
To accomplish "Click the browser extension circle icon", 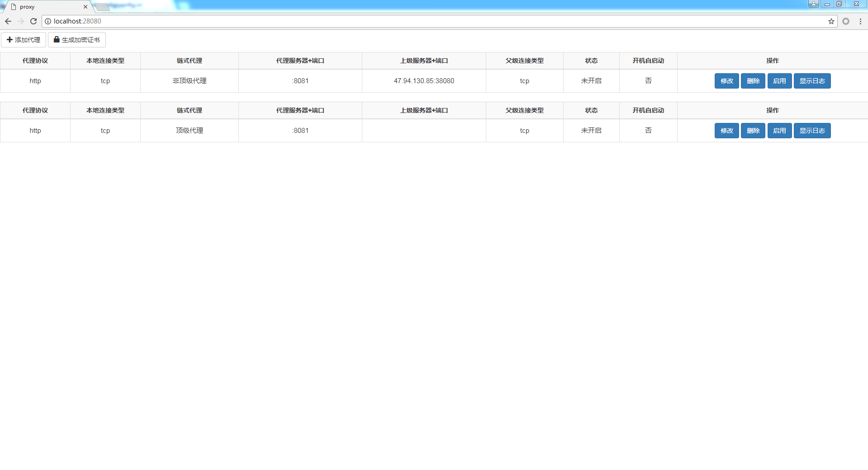I will 846,21.
